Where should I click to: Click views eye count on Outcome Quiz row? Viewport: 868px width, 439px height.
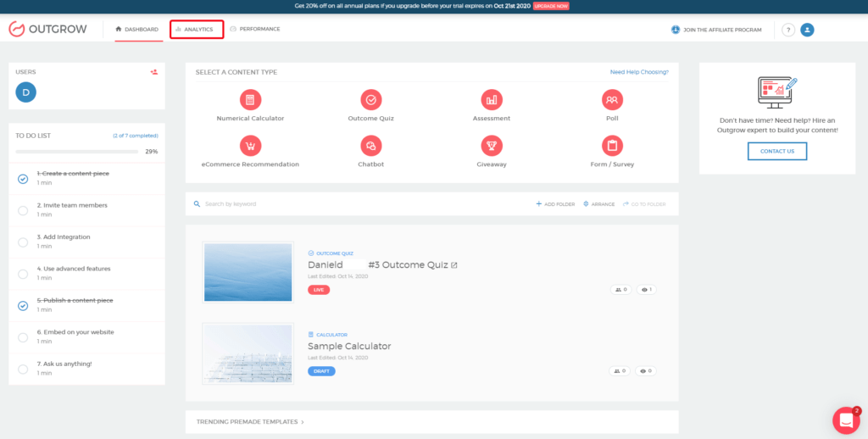pyautogui.click(x=646, y=290)
